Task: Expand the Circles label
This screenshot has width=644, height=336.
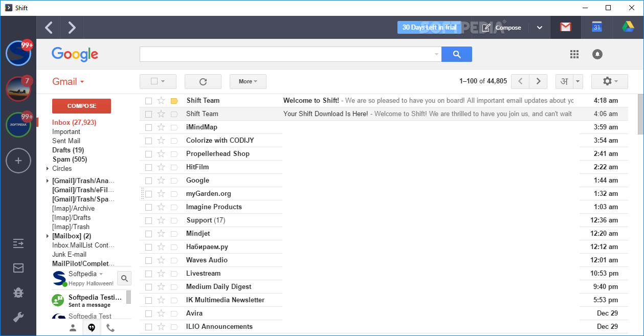Action: [48, 169]
